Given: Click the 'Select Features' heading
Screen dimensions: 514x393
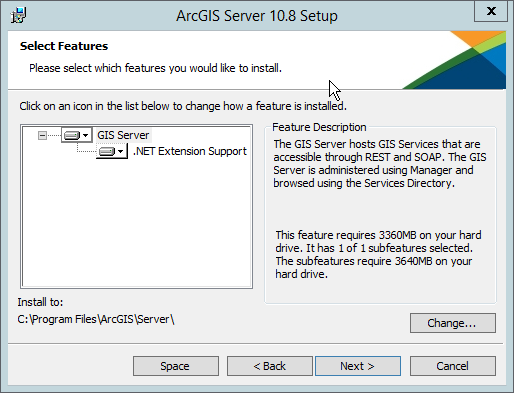Looking at the screenshot, I should (x=64, y=46).
